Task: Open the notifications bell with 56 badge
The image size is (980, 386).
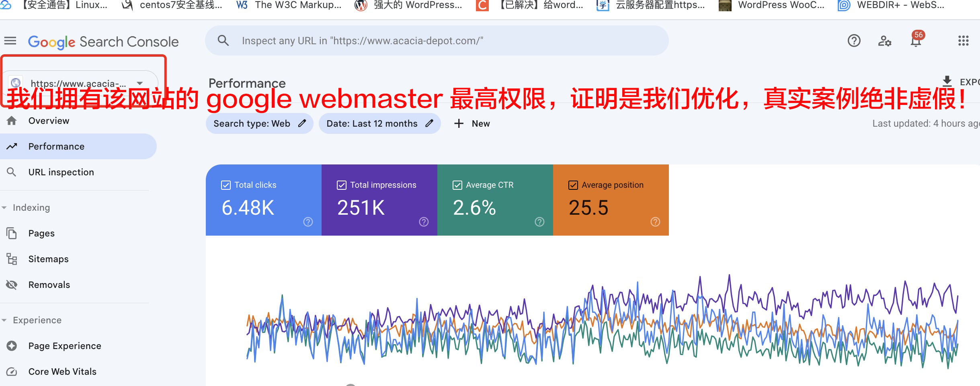Action: 916,41
